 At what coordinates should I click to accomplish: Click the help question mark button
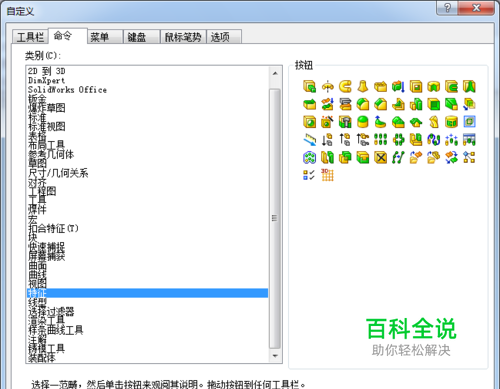[x=447, y=8]
